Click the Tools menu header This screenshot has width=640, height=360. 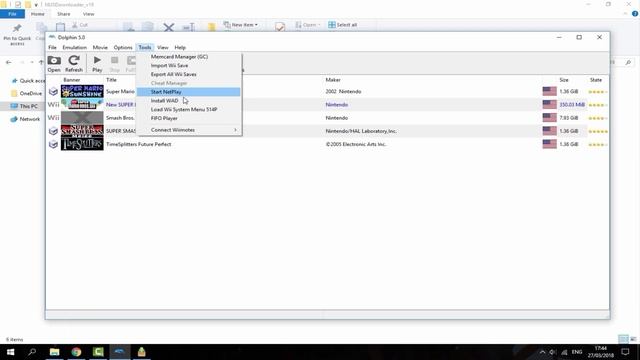[144, 47]
